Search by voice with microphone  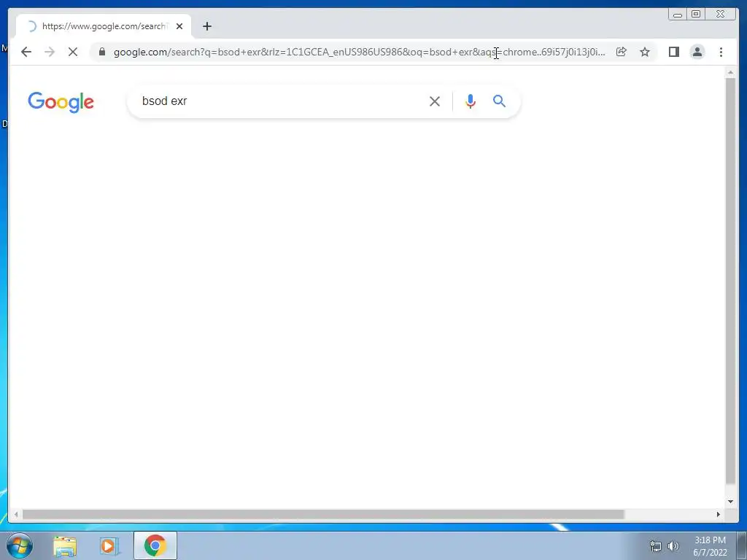point(471,101)
